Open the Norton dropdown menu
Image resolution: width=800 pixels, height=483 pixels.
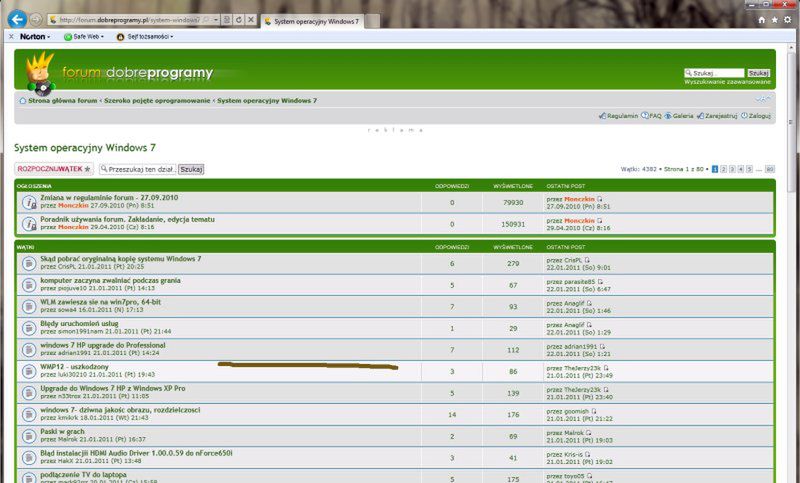click(x=35, y=37)
